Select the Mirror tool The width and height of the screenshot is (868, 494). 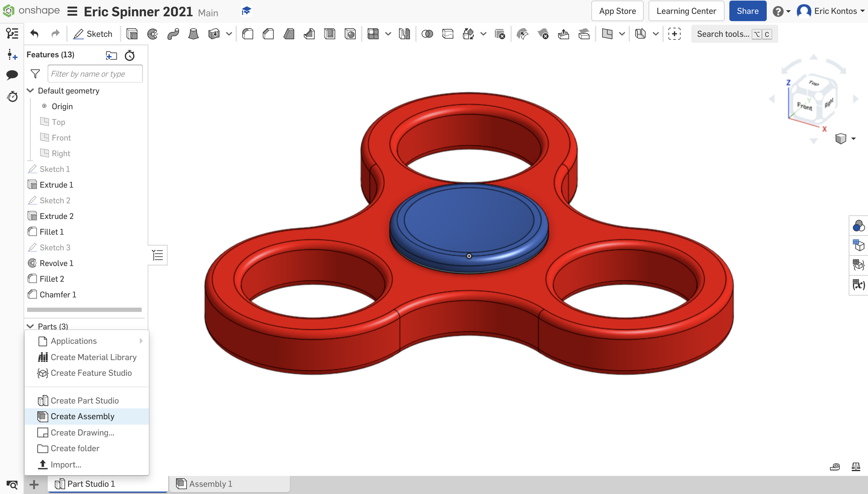click(x=404, y=33)
